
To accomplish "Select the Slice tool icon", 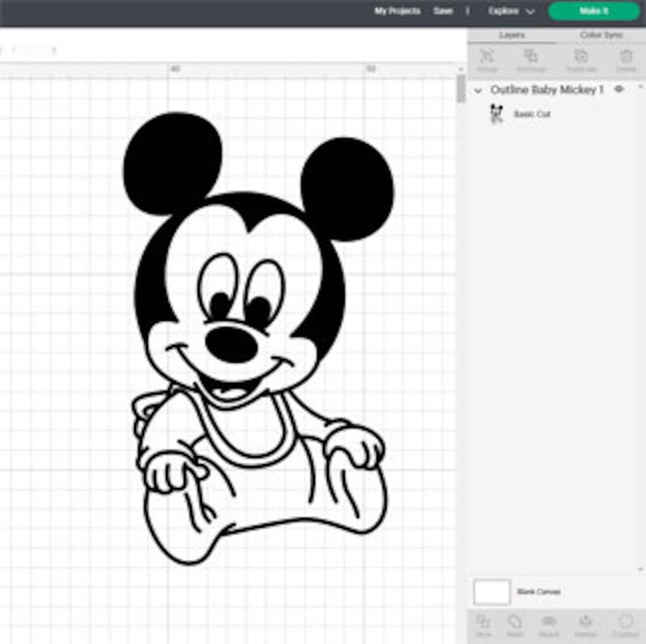I will pos(482,624).
